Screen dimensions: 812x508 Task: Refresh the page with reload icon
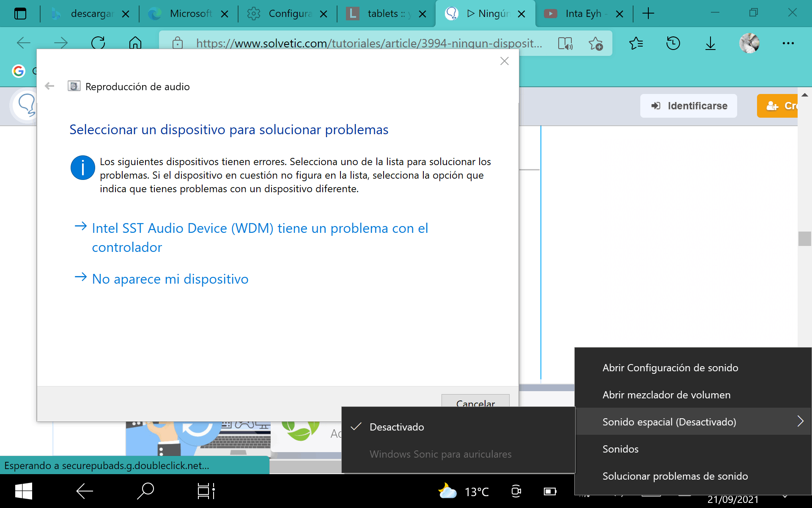click(98, 43)
